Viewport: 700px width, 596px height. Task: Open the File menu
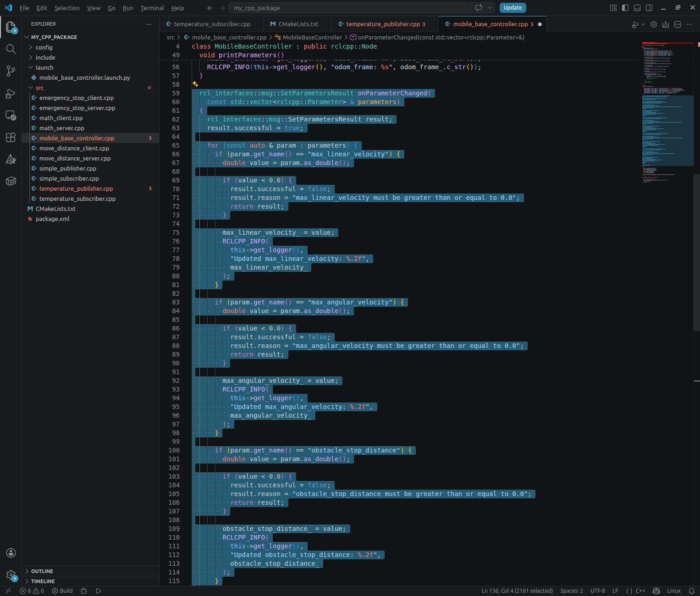coord(24,8)
